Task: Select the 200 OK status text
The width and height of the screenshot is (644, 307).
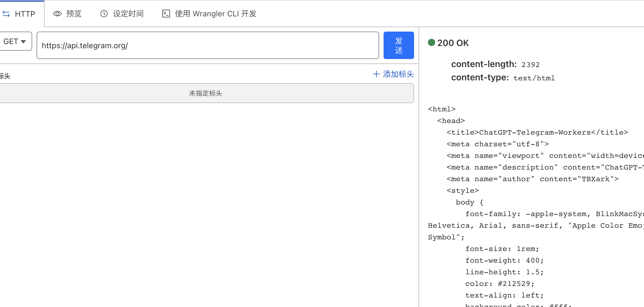Action: tap(453, 43)
